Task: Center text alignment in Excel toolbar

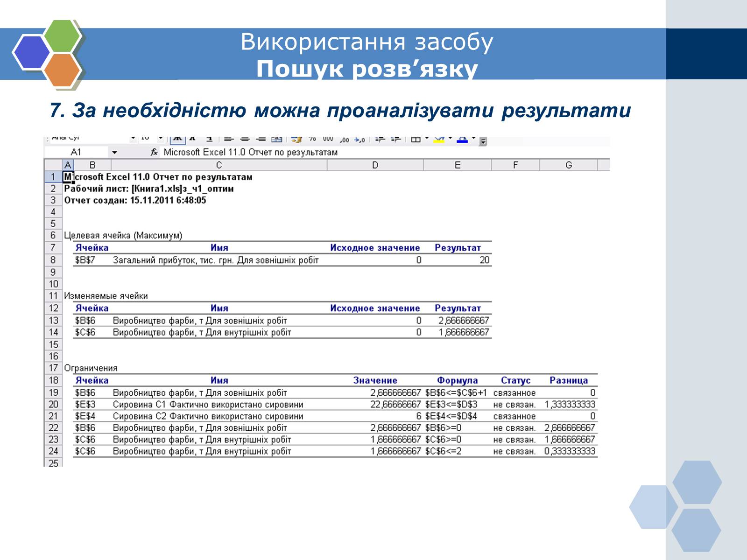Action: 245,139
